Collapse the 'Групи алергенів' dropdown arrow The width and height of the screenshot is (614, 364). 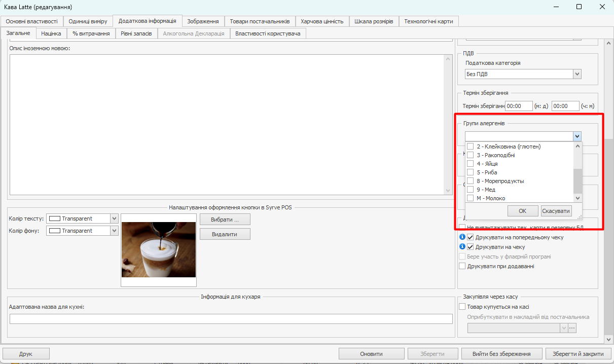coord(577,136)
